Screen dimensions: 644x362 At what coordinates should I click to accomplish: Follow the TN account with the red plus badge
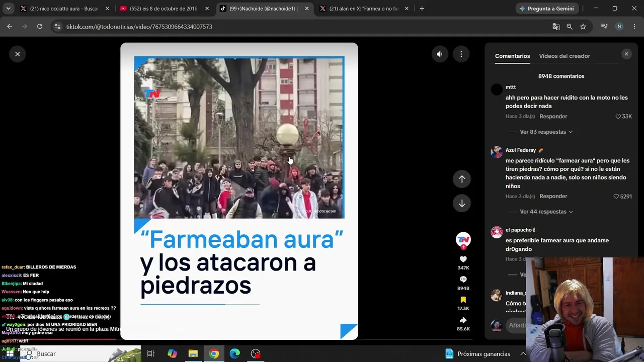[x=463, y=247]
